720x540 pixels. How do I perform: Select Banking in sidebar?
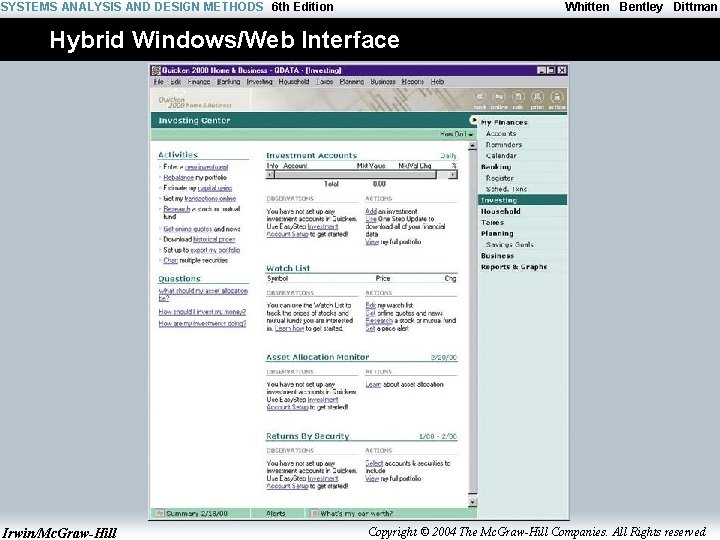pyautogui.click(x=496, y=167)
